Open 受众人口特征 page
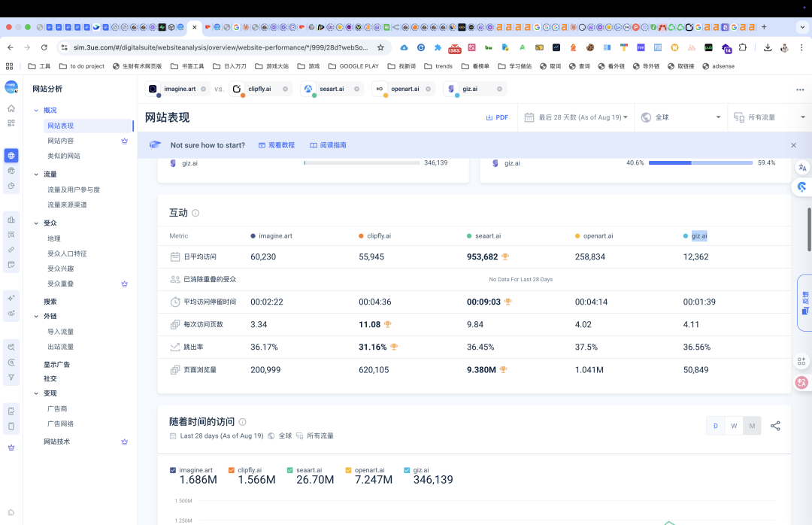812x525 pixels. pyautogui.click(x=67, y=253)
